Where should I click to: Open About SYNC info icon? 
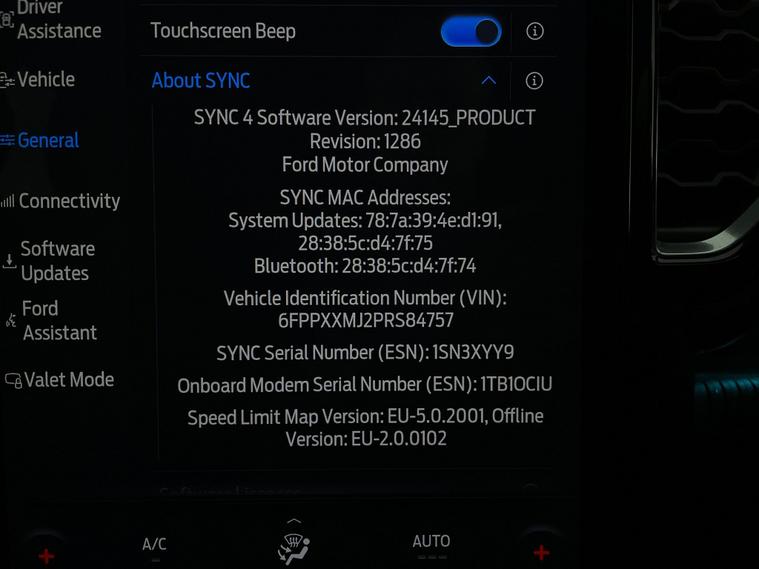click(534, 81)
